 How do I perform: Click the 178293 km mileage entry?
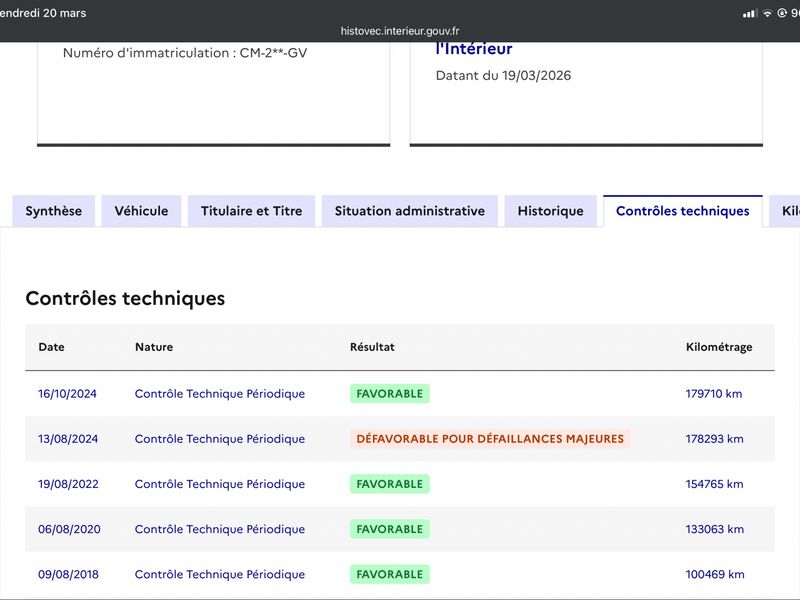click(x=714, y=439)
